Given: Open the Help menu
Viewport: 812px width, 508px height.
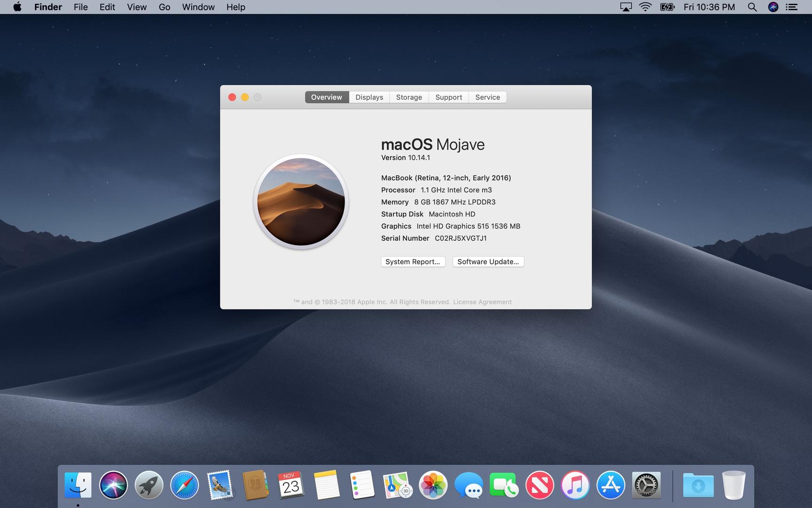Looking at the screenshot, I should click(x=236, y=7).
